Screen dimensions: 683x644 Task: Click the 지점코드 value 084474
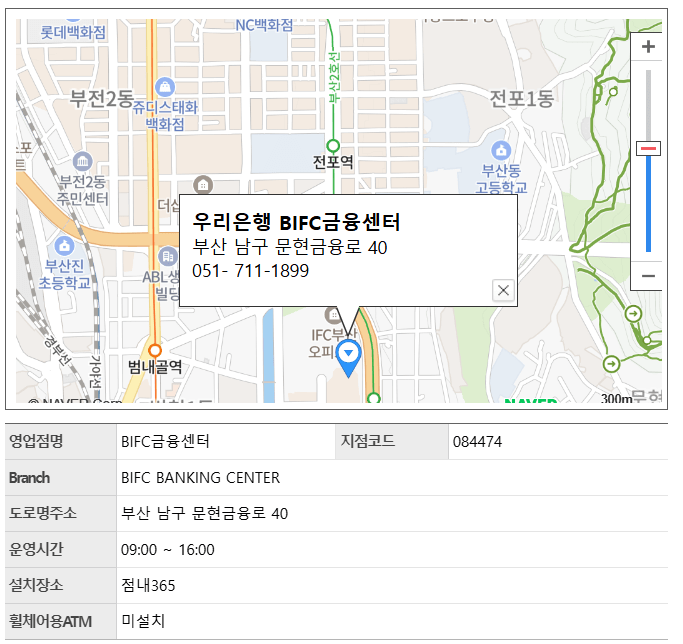pyautogui.click(x=477, y=442)
